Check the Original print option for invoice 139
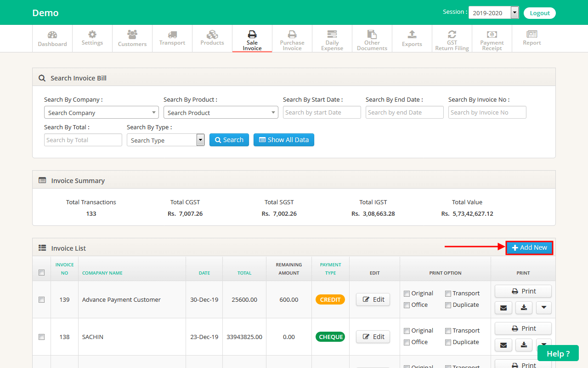588x368 pixels. [x=407, y=294]
